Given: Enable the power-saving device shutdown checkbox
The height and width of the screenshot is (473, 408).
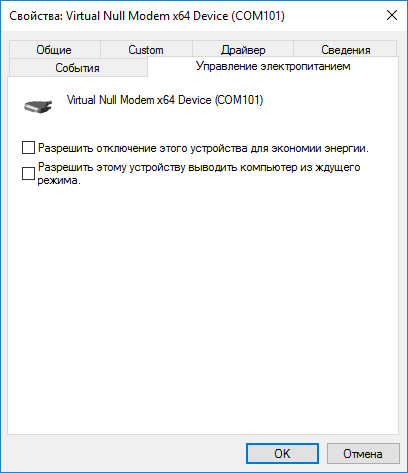Looking at the screenshot, I should coord(28,148).
